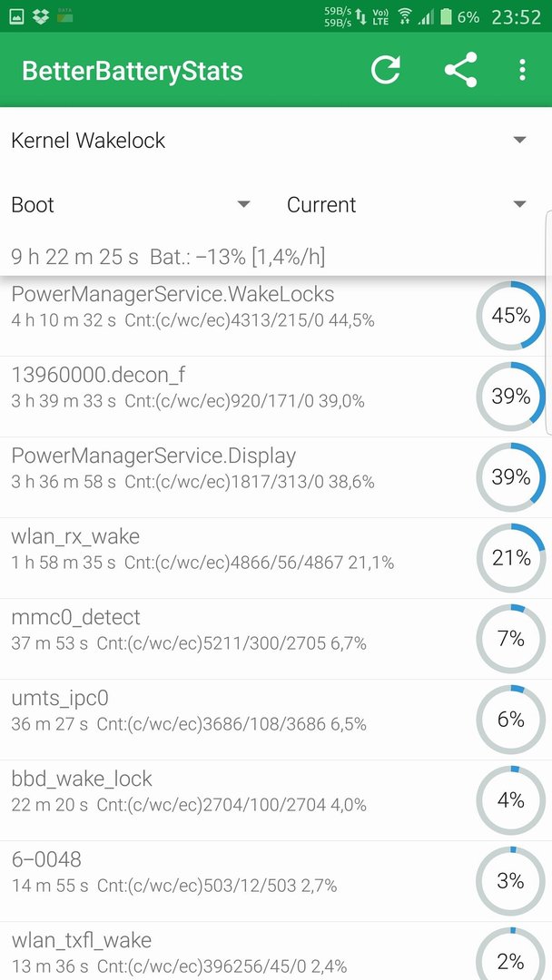This screenshot has height=980, width=552.
Task: Open the mmc0_detect wakelock row
Action: coord(276,639)
